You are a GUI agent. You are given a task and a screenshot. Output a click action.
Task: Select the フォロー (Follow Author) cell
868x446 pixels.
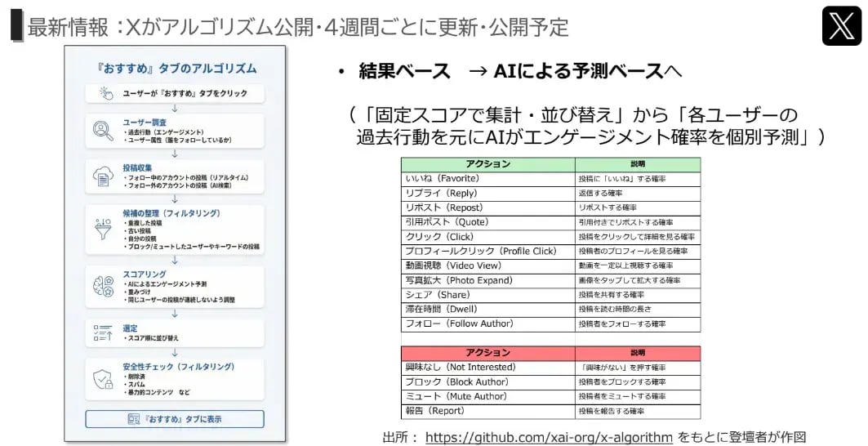(x=487, y=324)
